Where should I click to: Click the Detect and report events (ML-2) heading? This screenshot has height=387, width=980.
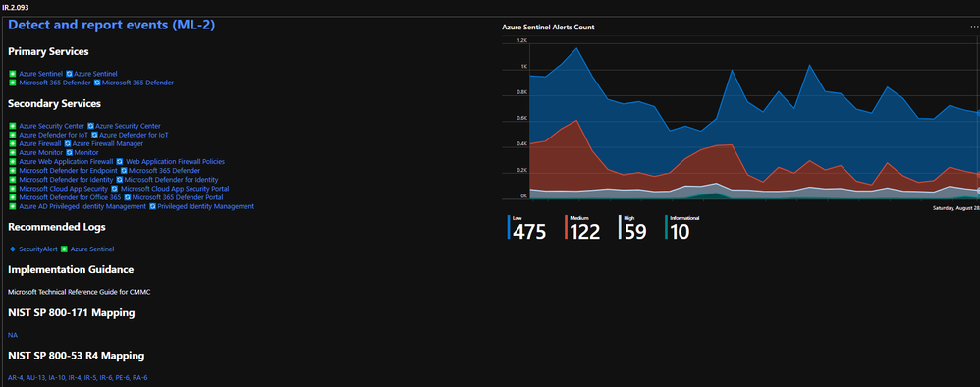coord(112,25)
